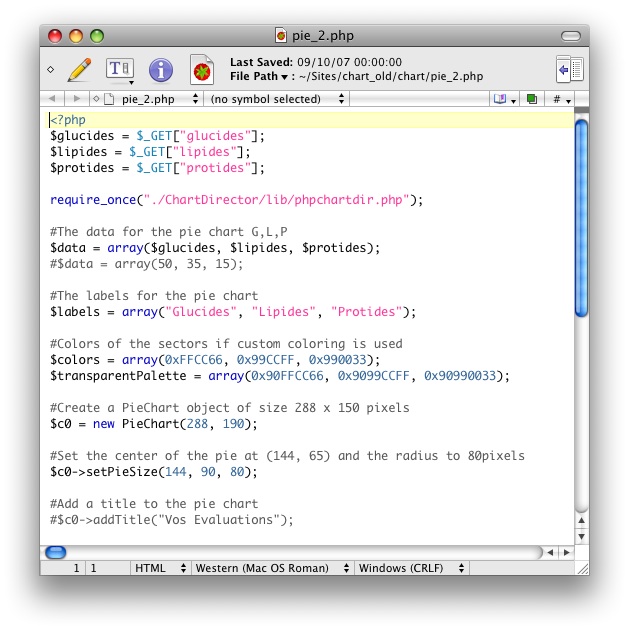This screenshot has height=630, width=629.
Task: Click the $labels = array line
Action: tap(233, 312)
